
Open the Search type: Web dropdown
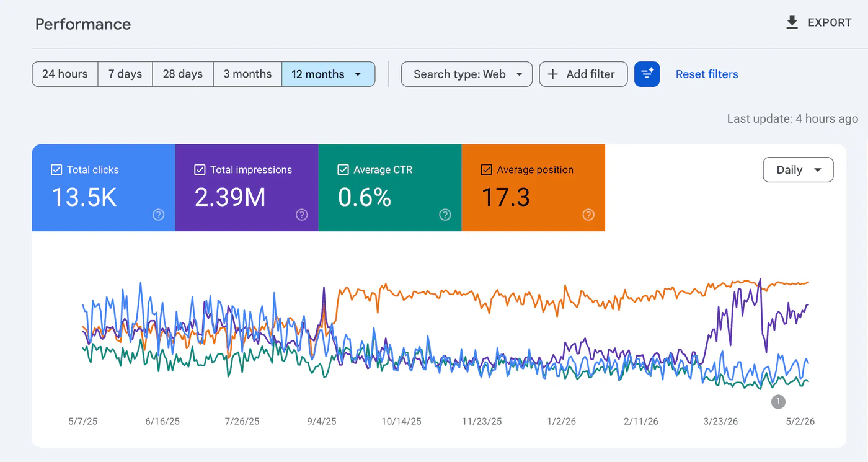pos(467,74)
